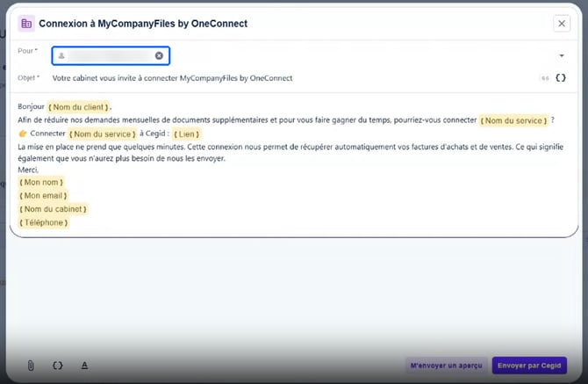Click the person icon in the recipient chip

tap(61, 55)
